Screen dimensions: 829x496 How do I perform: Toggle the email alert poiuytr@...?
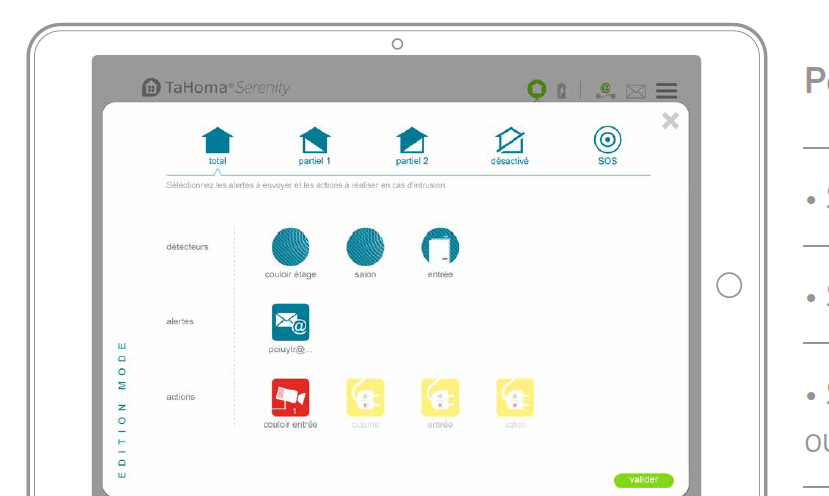click(290, 322)
